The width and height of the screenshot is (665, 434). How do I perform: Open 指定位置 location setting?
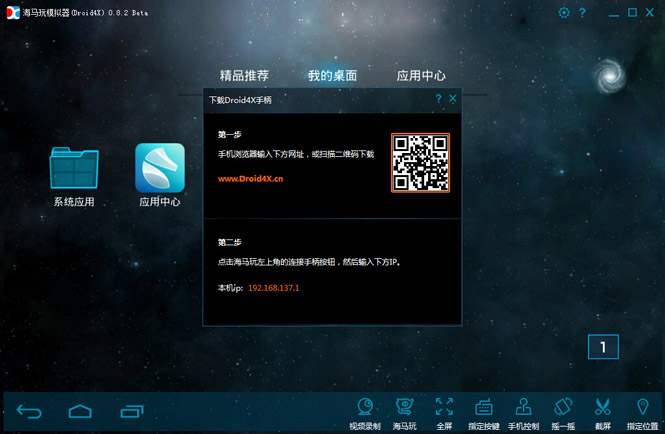[x=643, y=414]
